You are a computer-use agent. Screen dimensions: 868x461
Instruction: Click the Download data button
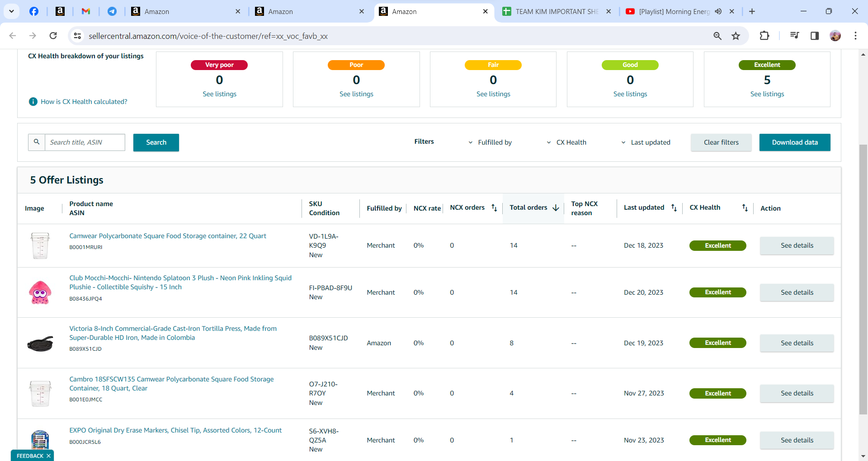point(795,142)
